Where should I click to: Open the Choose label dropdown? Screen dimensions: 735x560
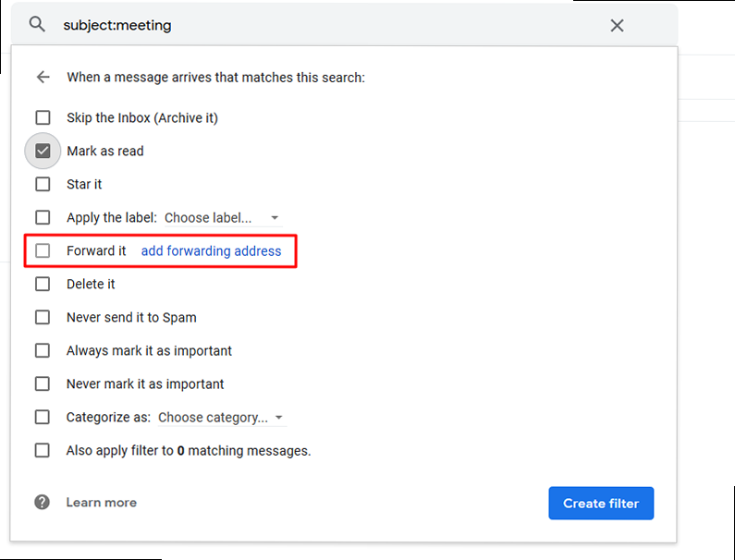(x=222, y=218)
